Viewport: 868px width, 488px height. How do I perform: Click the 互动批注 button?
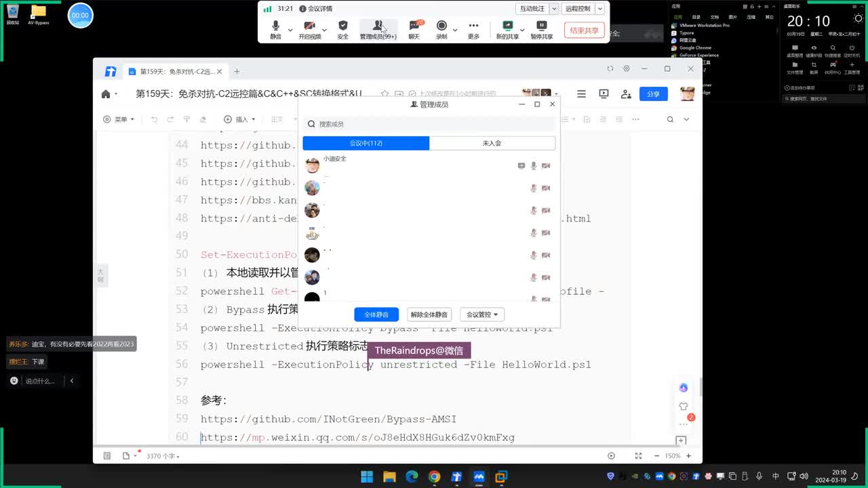(x=532, y=9)
